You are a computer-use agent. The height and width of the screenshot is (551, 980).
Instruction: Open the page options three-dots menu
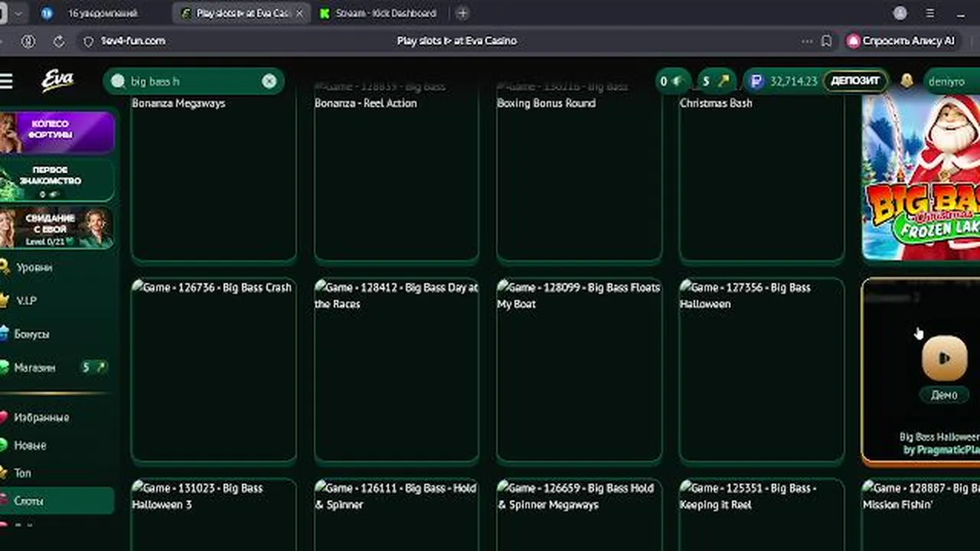806,41
